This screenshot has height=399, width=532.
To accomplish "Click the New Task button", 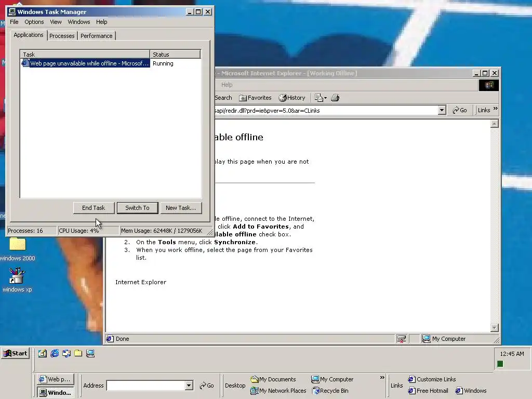I will click(x=181, y=208).
